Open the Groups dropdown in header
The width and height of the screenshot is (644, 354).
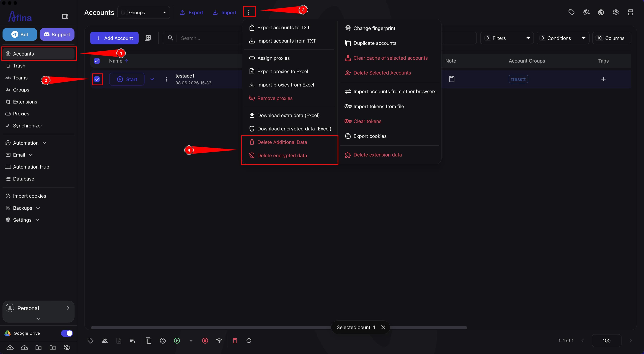pos(144,13)
